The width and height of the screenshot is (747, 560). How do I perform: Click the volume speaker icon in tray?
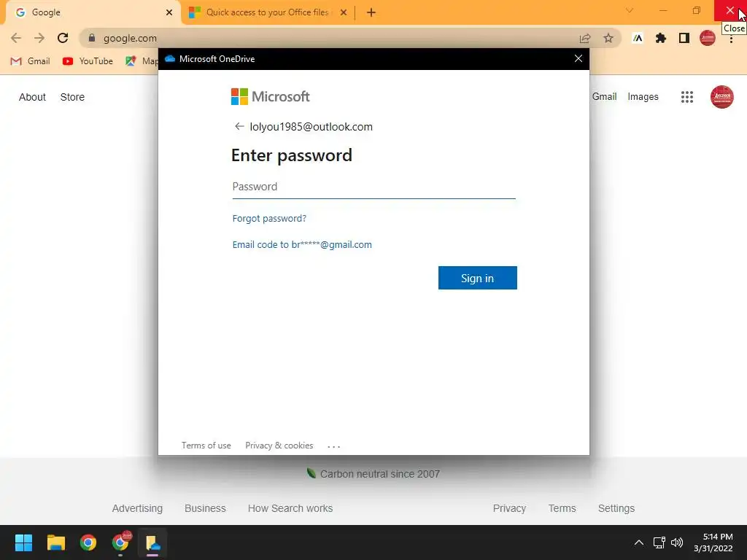(676, 542)
